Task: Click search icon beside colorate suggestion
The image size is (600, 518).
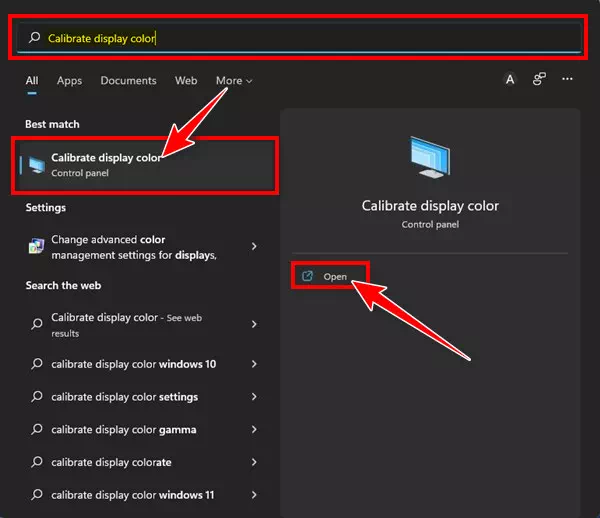Action: [x=37, y=462]
